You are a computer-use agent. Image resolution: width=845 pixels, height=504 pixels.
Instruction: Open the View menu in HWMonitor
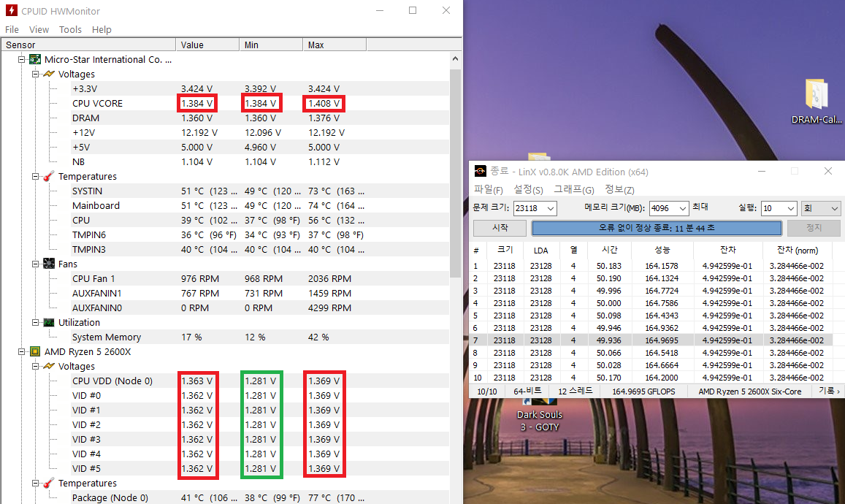click(x=39, y=30)
